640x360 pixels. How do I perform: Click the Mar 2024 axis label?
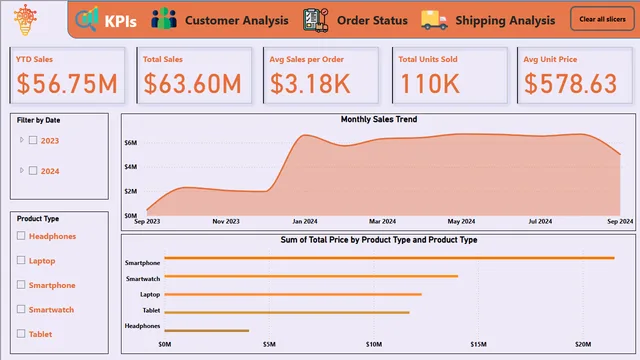click(x=382, y=221)
